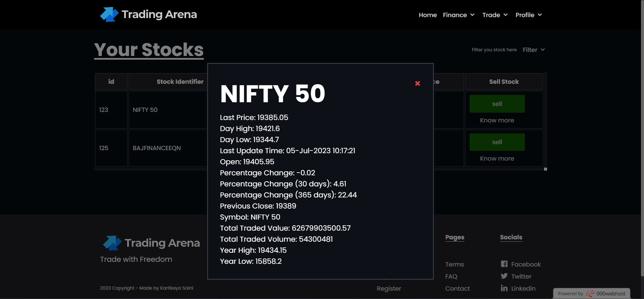The width and height of the screenshot is (644, 299).
Task: Open the FAQ page link
Action: [451, 276]
